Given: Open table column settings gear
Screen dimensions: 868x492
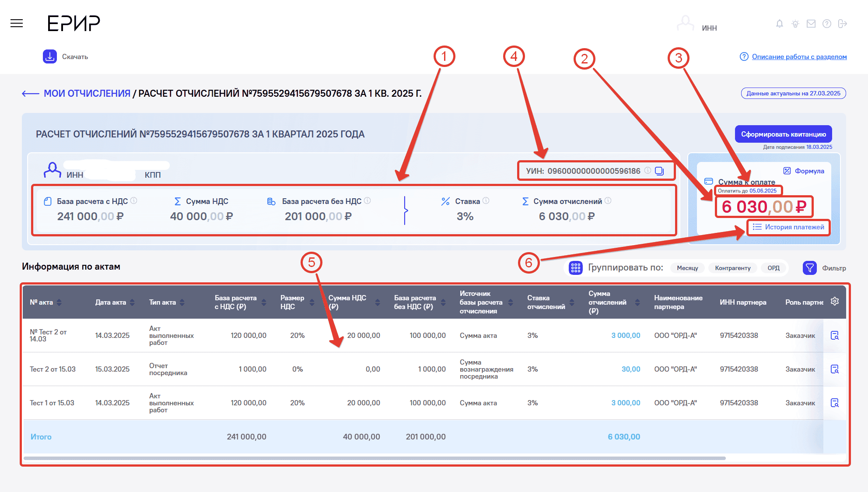Looking at the screenshot, I should (834, 302).
